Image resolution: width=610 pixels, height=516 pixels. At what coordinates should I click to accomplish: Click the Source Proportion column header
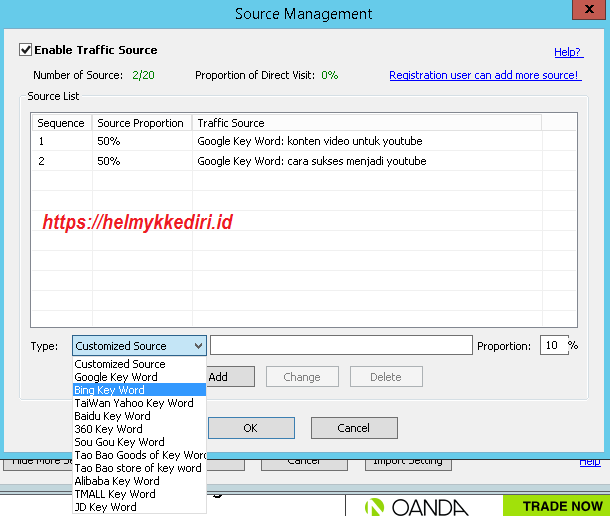142,123
